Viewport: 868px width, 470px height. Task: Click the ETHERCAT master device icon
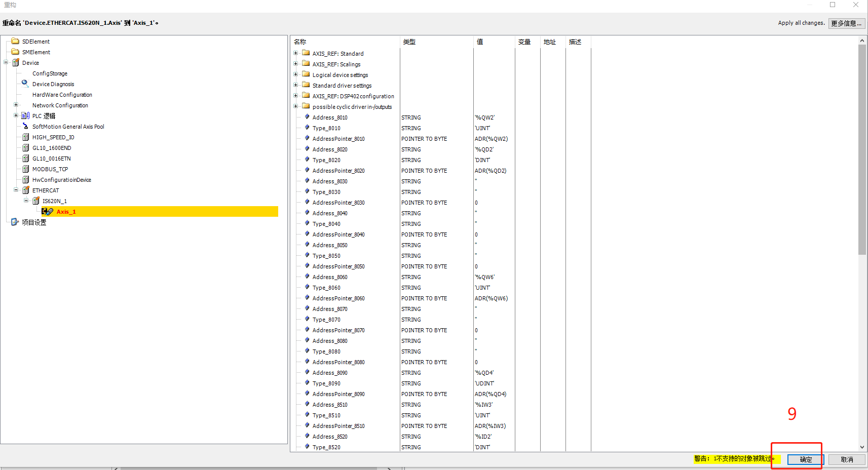click(x=26, y=190)
